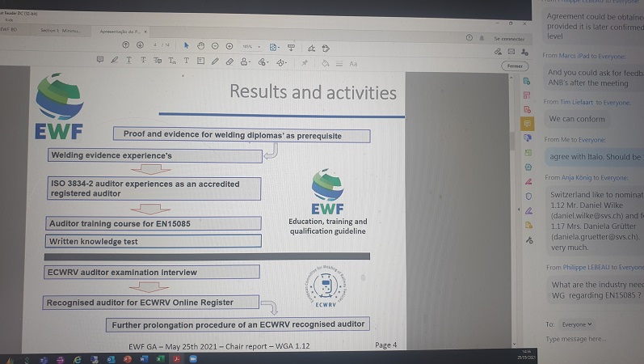Open the Aide menu

tap(9, 19)
